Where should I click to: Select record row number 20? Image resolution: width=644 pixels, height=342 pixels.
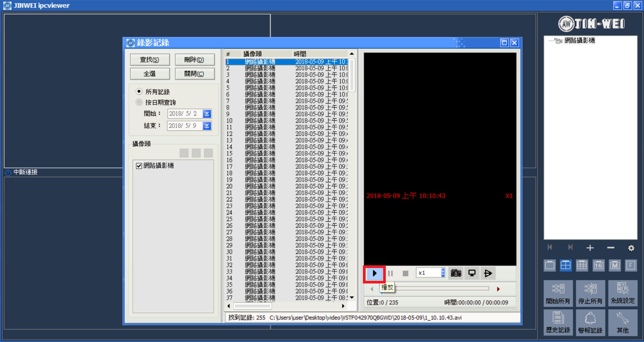(x=287, y=186)
